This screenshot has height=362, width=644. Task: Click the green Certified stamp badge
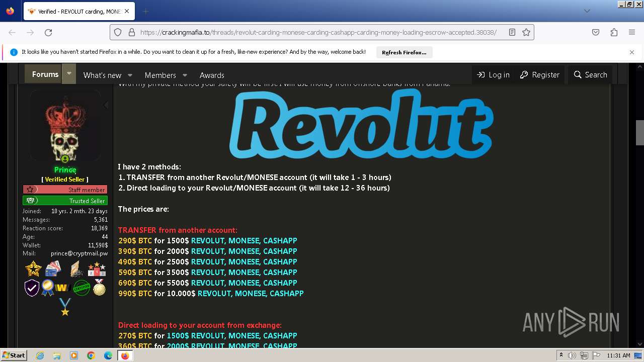pyautogui.click(x=82, y=288)
